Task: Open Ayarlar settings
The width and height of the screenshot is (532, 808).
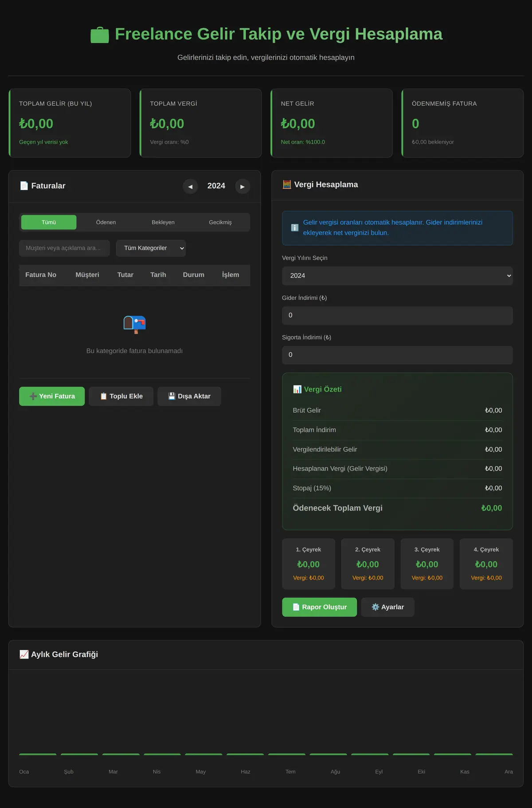Action: tap(388, 607)
